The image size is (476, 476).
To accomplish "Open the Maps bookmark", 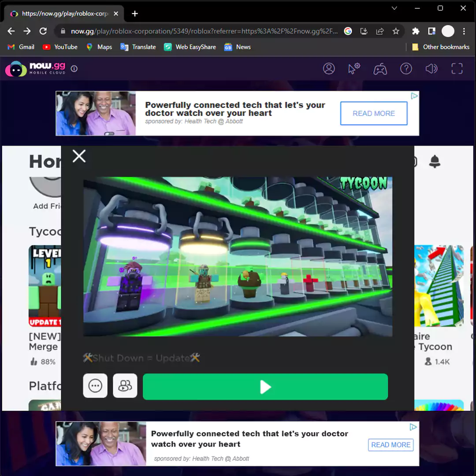I will pos(99,47).
